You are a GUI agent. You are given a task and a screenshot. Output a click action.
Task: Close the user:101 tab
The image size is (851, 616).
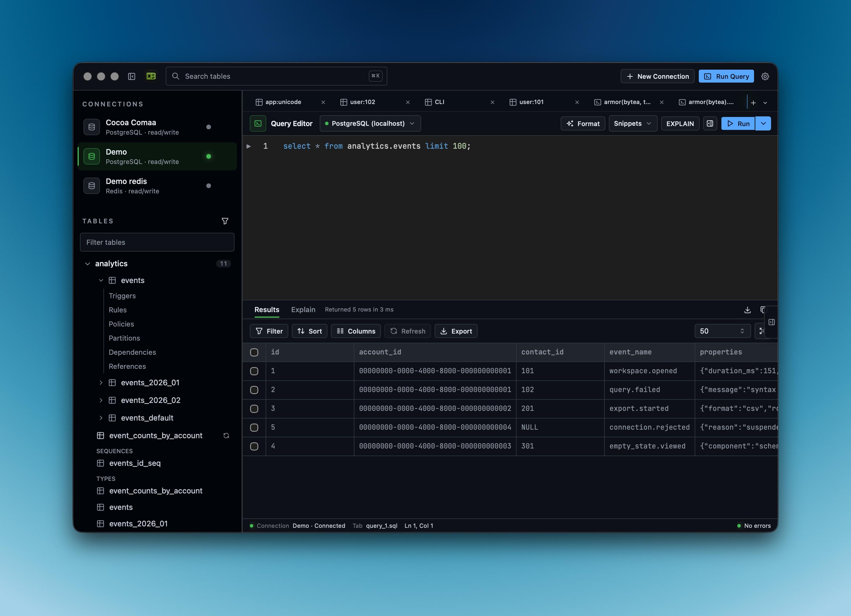[577, 102]
